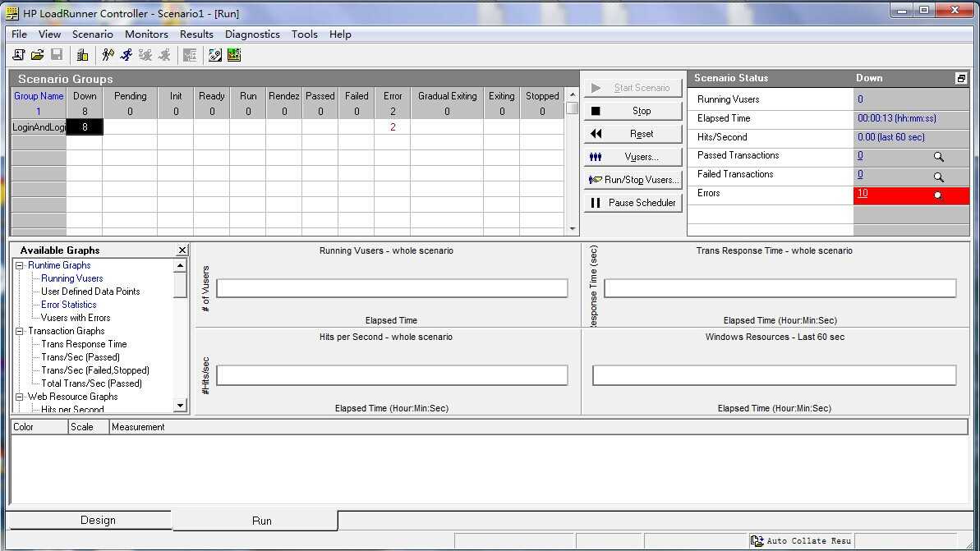
Task: Click the Run/Stop Vusers... button
Action: click(x=633, y=180)
